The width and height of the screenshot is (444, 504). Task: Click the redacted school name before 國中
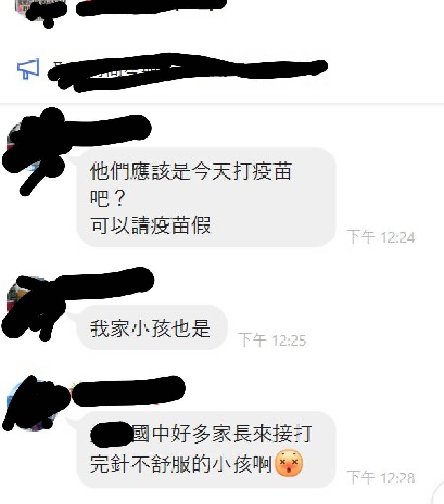[x=111, y=434]
